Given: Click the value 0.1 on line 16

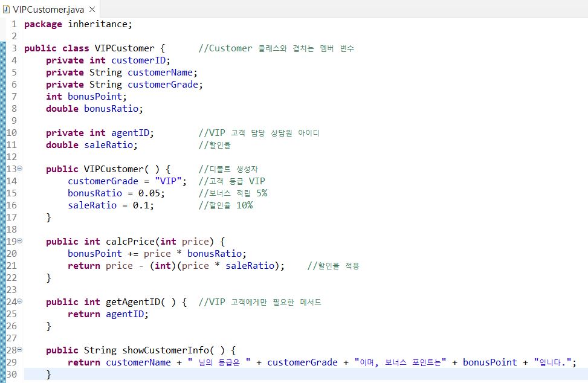Looking at the screenshot, I should click(x=141, y=205).
